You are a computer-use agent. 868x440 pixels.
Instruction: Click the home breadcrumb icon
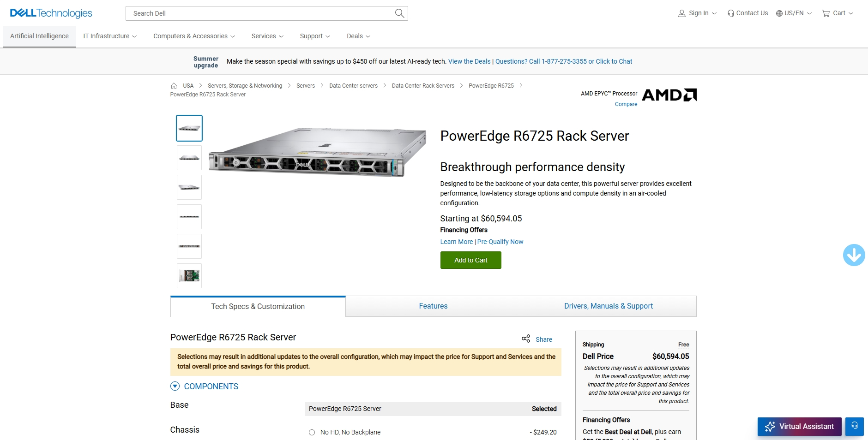click(x=174, y=86)
